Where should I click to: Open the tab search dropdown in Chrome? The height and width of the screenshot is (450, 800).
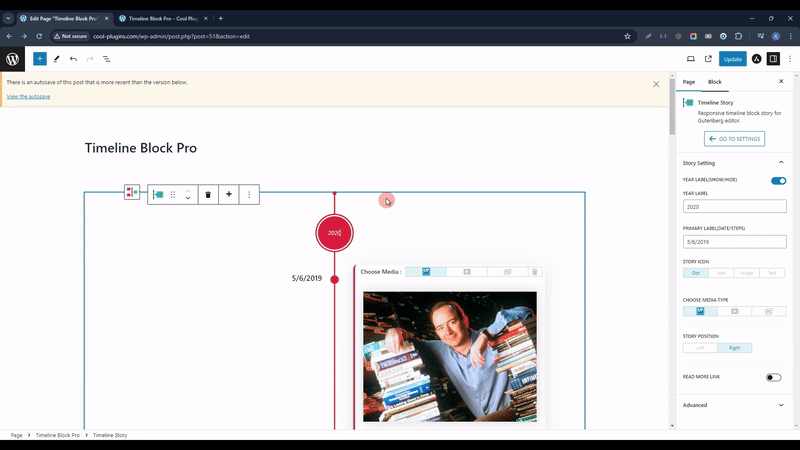(x=8, y=18)
